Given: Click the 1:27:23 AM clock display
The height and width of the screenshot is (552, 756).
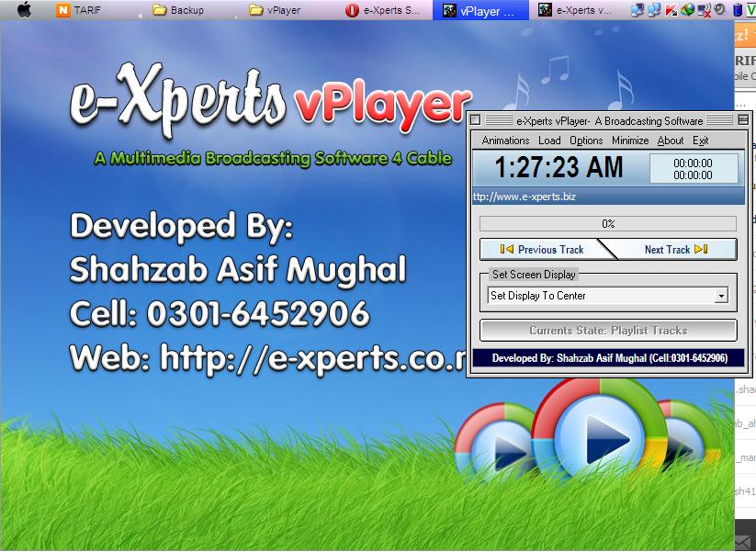Looking at the screenshot, I should click(x=559, y=167).
